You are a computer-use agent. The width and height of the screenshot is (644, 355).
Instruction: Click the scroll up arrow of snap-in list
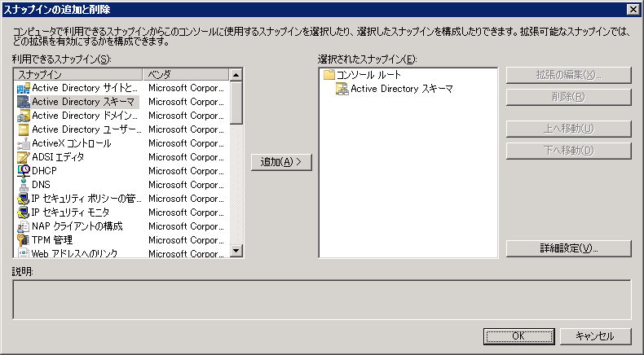[x=236, y=75]
